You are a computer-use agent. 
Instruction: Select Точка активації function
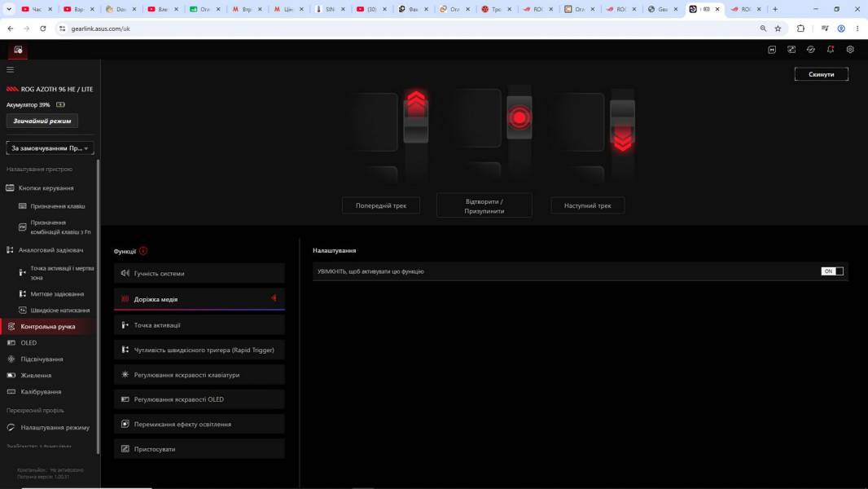199,325
